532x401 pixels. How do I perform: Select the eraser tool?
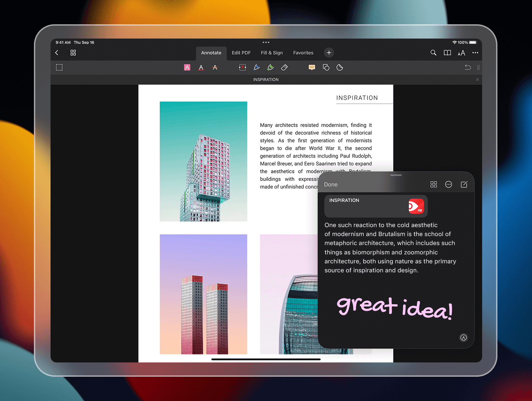pos(284,67)
